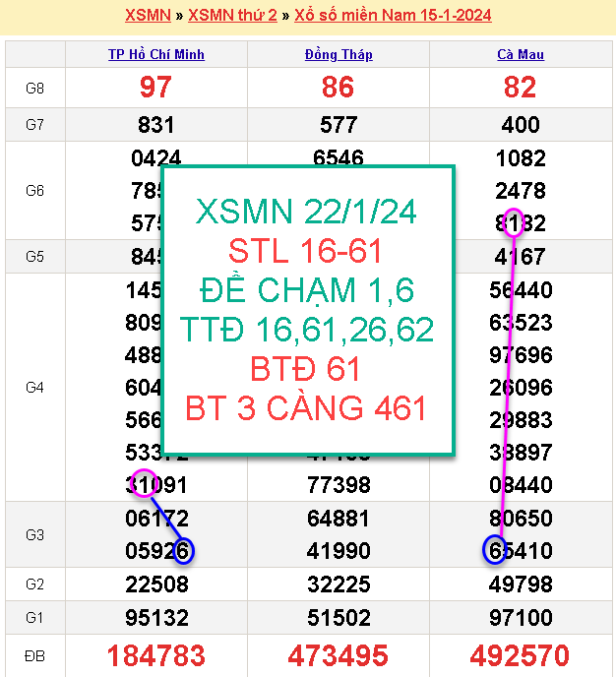This screenshot has height=677, width=616.
Task: Select the ĐB row label
Action: coord(34,655)
